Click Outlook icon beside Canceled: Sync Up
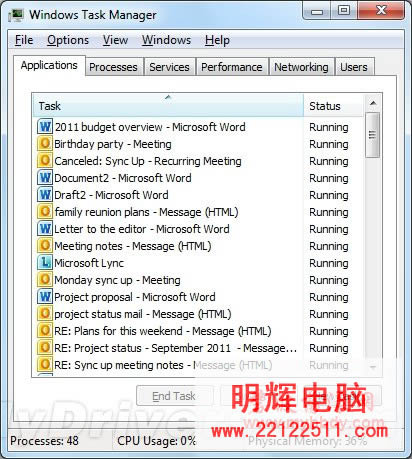Viewport: 412px width, 459px height. (x=45, y=161)
